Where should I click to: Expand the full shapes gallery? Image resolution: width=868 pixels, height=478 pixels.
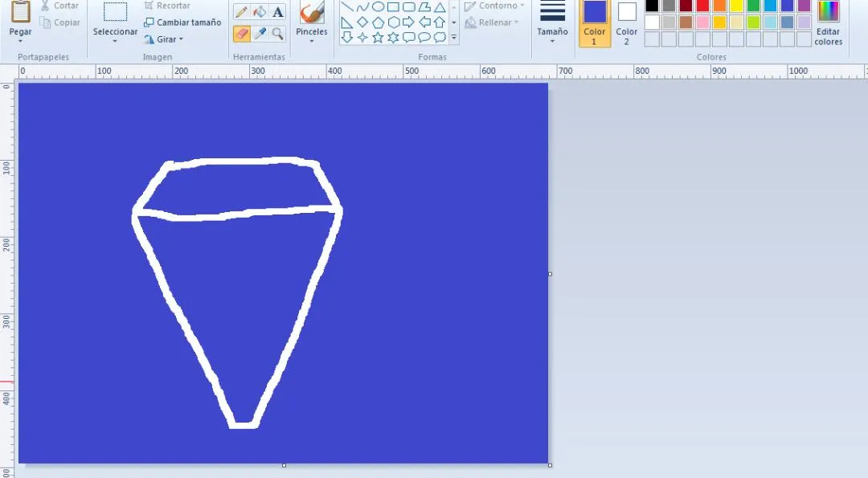click(454, 38)
